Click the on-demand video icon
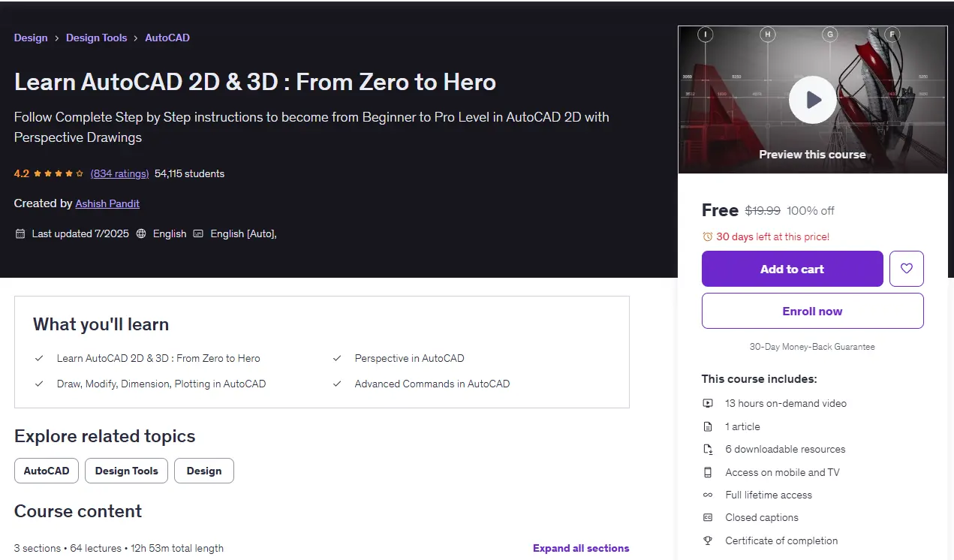 [x=708, y=403]
